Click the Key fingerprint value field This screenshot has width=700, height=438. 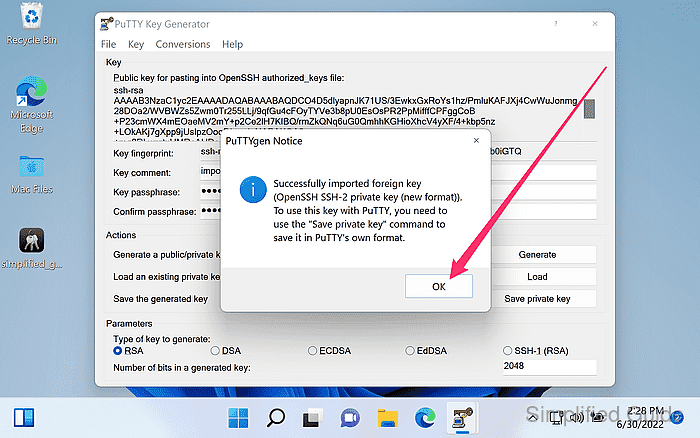tap(398, 152)
